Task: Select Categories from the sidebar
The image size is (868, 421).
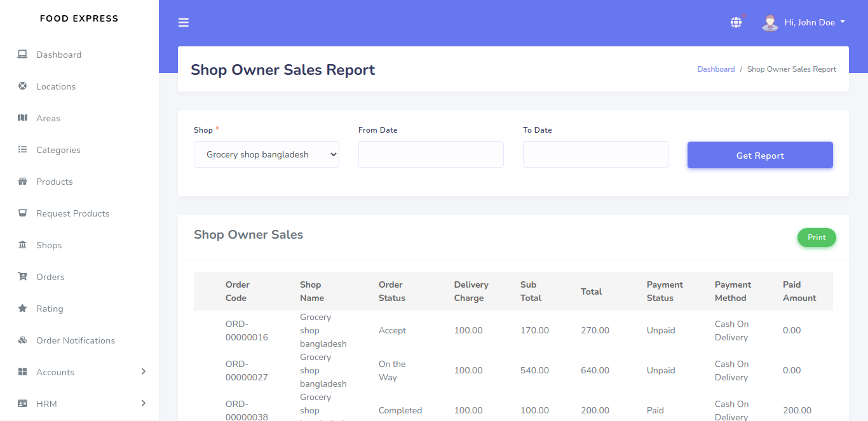Action: pos(79,150)
